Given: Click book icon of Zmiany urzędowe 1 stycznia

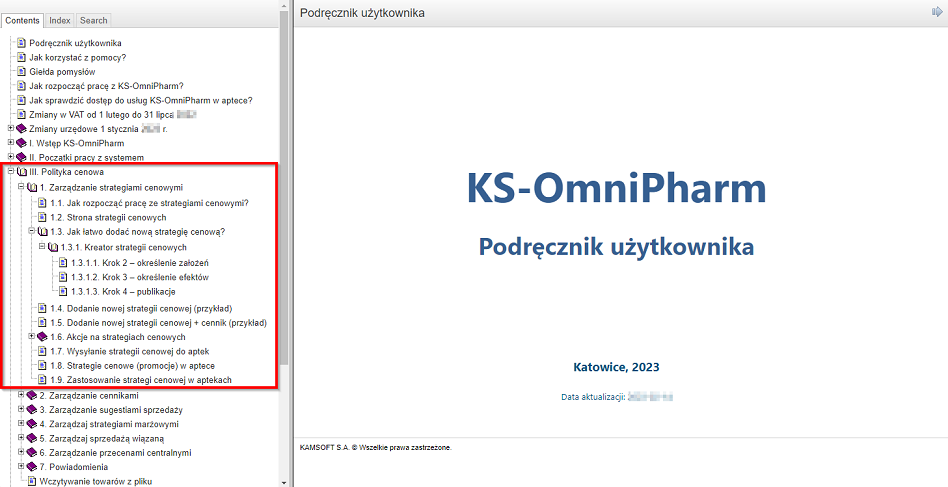Looking at the screenshot, I should (x=22, y=129).
